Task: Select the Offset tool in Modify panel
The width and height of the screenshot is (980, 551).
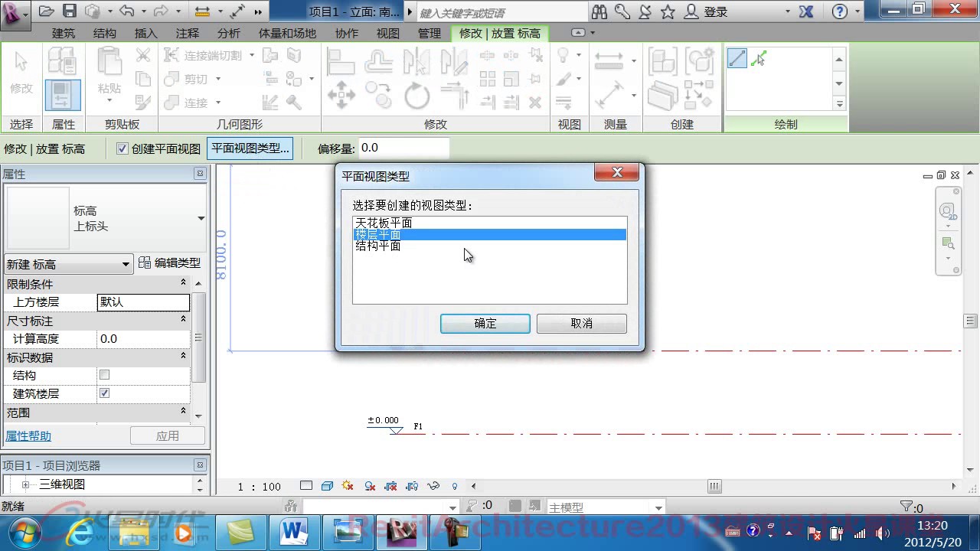Action: [x=379, y=60]
